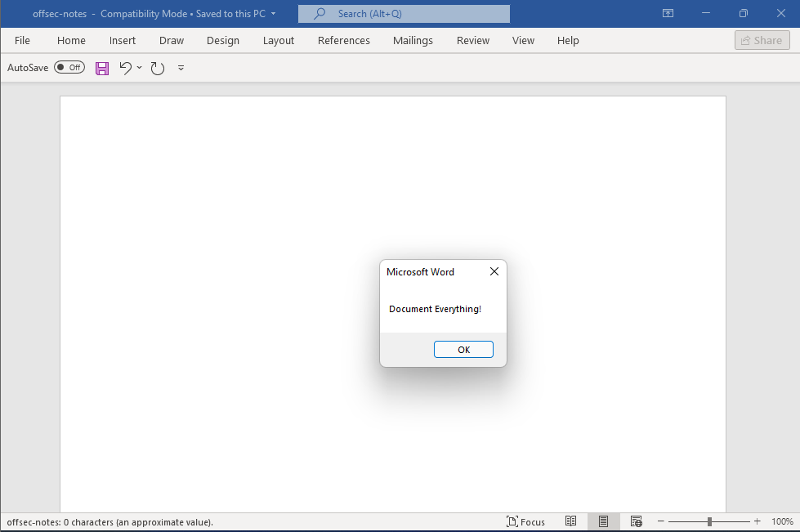Open ribbon display options
800x532 pixels.
pyautogui.click(x=668, y=13)
